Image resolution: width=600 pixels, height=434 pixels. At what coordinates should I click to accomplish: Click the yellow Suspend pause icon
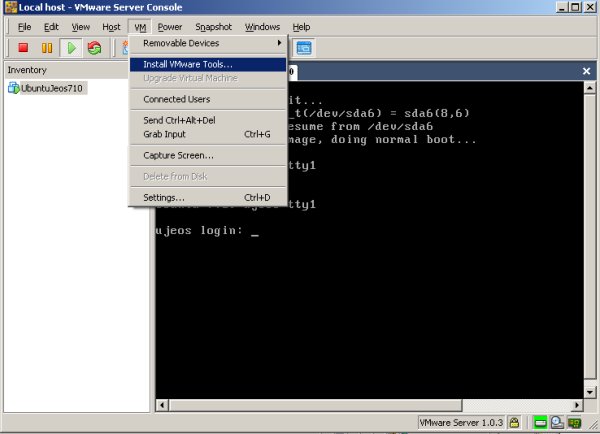47,48
